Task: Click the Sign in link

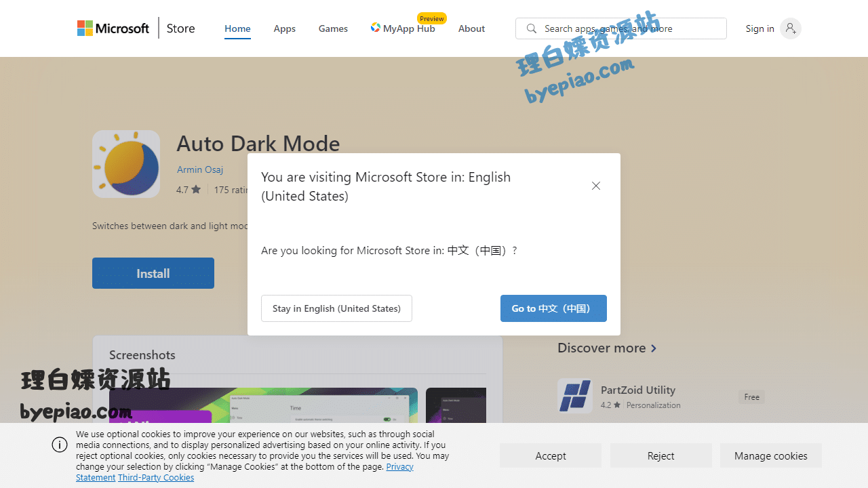Action: (x=759, y=28)
